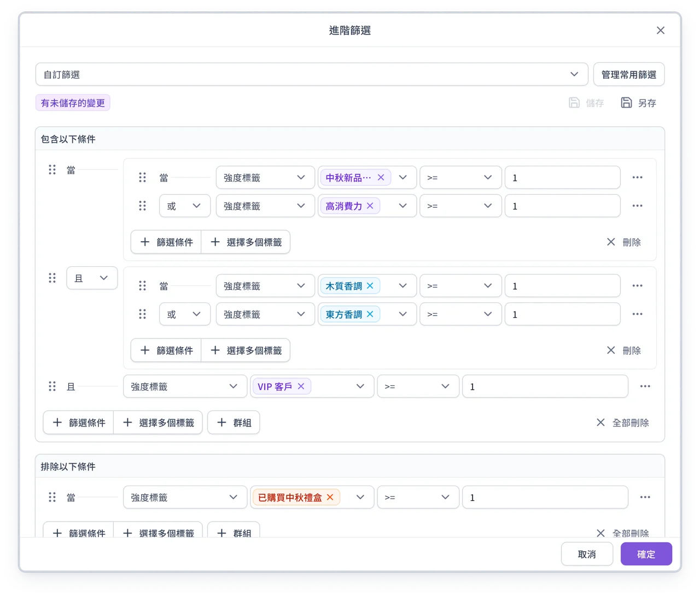This screenshot has height=597, width=700.
Task: Click value field in 已購買中秋禮盒 row
Action: pos(545,497)
